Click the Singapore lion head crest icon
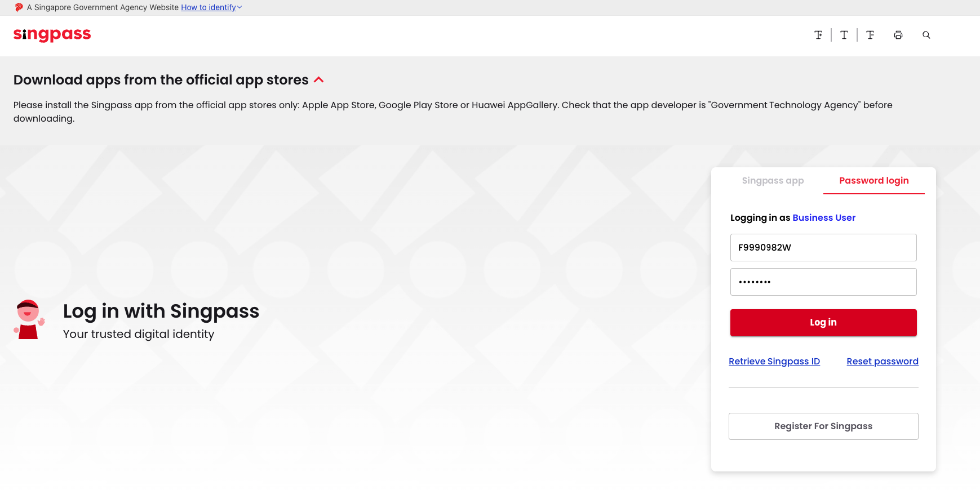 (19, 7)
